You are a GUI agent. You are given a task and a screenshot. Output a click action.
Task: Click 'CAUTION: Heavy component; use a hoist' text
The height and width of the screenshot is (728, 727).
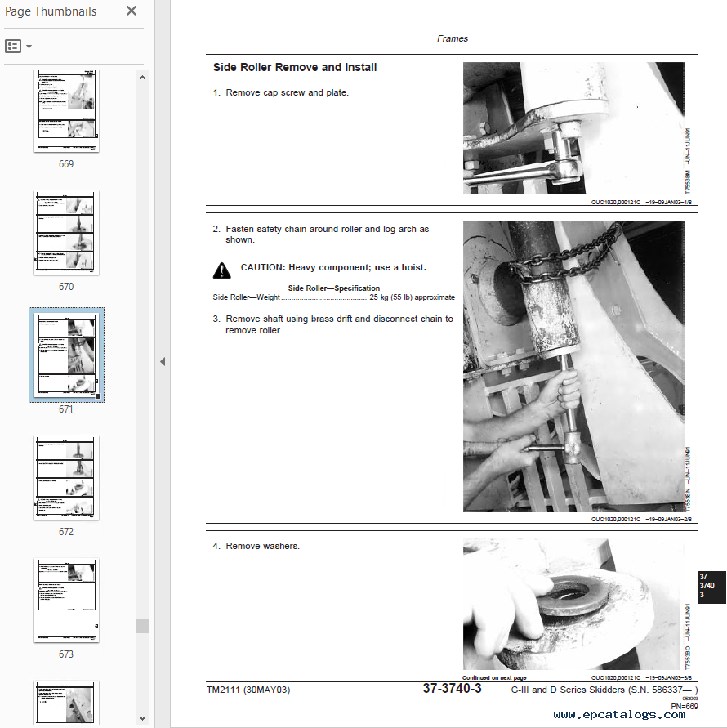coord(333,267)
